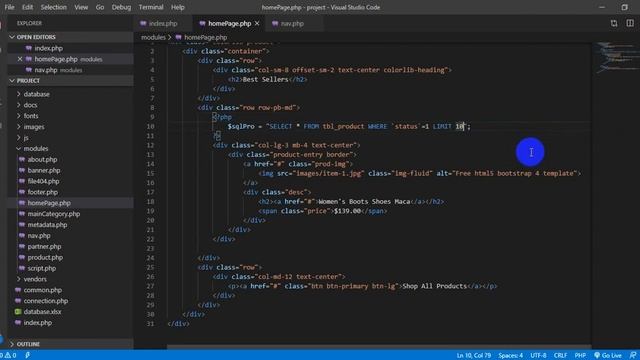Click the Spaces: 4 indentation setting
The width and height of the screenshot is (640, 360).
(510, 356)
